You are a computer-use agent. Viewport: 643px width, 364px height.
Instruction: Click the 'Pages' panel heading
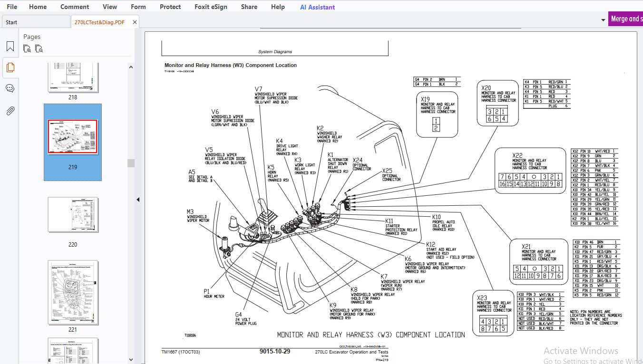coord(32,37)
